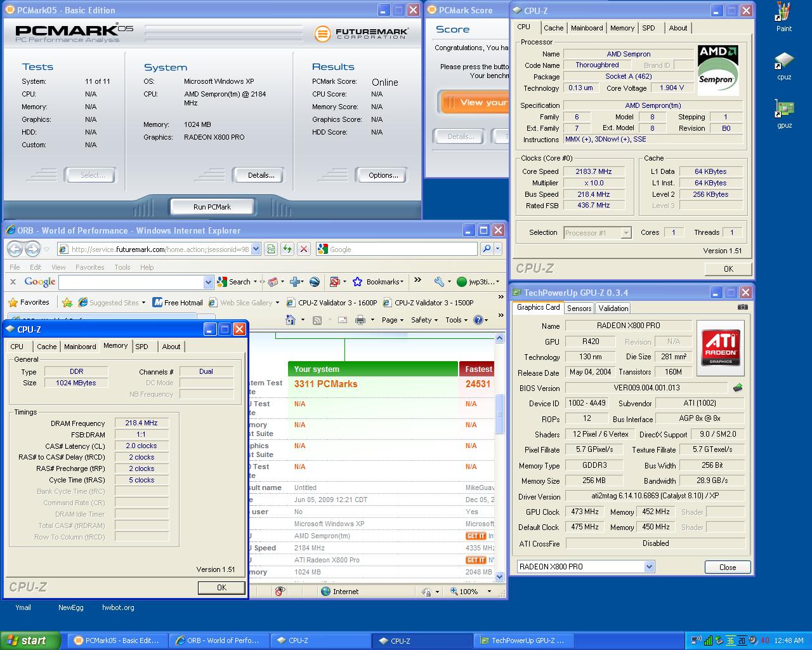Open IE Help question mark icon
812x650 pixels.
pos(478,320)
